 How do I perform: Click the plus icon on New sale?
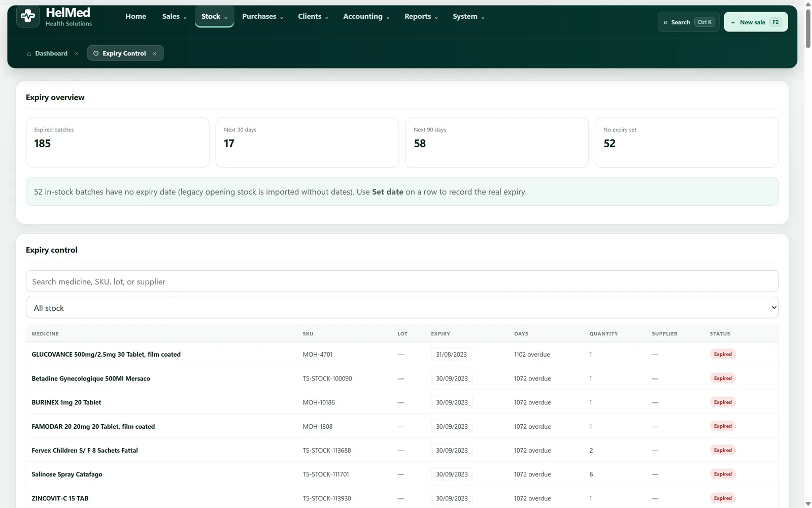(x=733, y=22)
